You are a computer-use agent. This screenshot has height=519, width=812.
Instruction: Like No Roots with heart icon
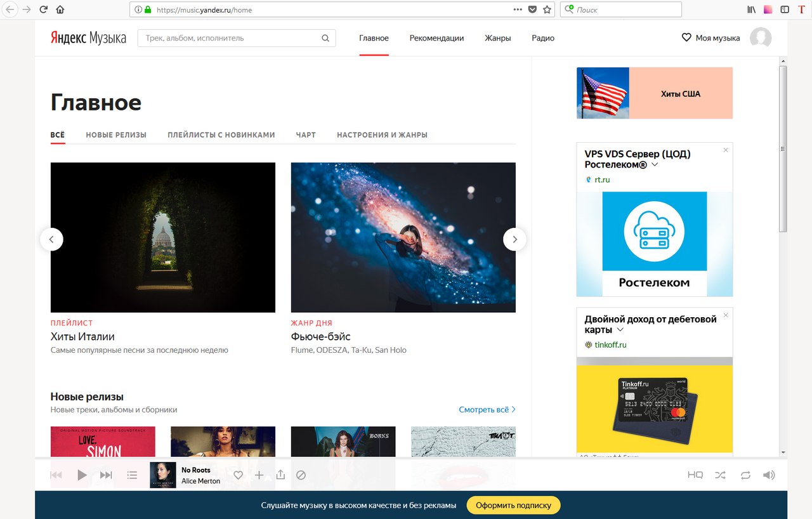[238, 475]
